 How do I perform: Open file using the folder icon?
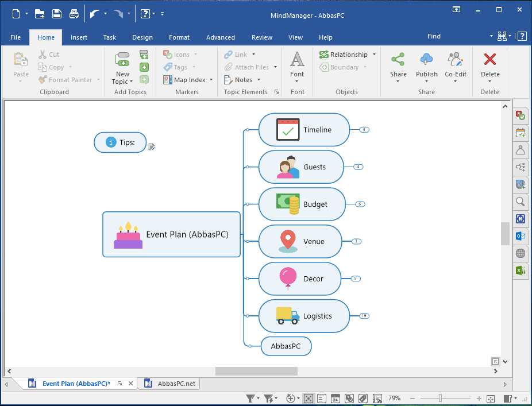click(x=40, y=14)
